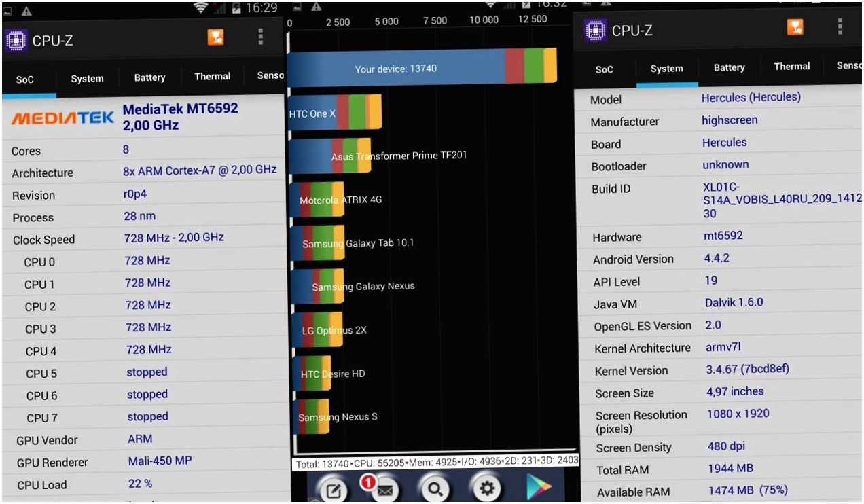
Task: Tap GPU Renderer value 'Mali-450 MP'
Action: pos(160,461)
